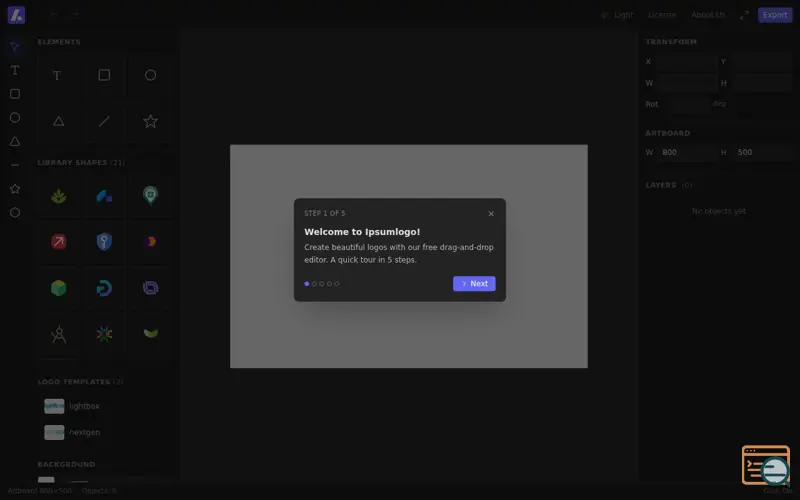
Task: Insert the teal map pin library shape
Action: pos(150,196)
